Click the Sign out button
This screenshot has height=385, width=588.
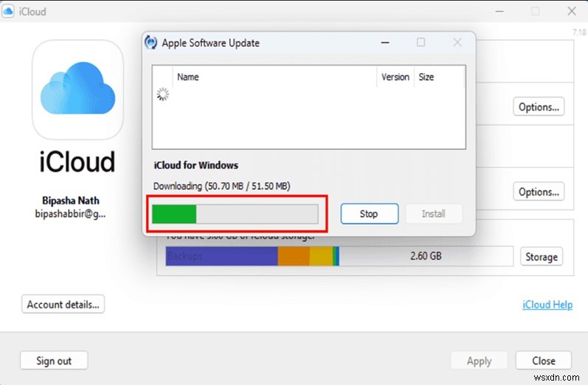tap(54, 361)
